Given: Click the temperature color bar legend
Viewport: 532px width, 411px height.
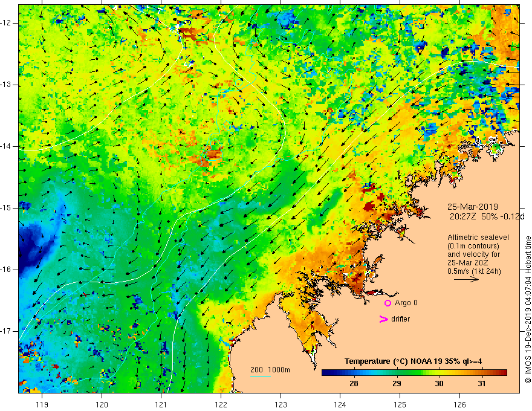Looking at the screenshot, I should [414, 373].
